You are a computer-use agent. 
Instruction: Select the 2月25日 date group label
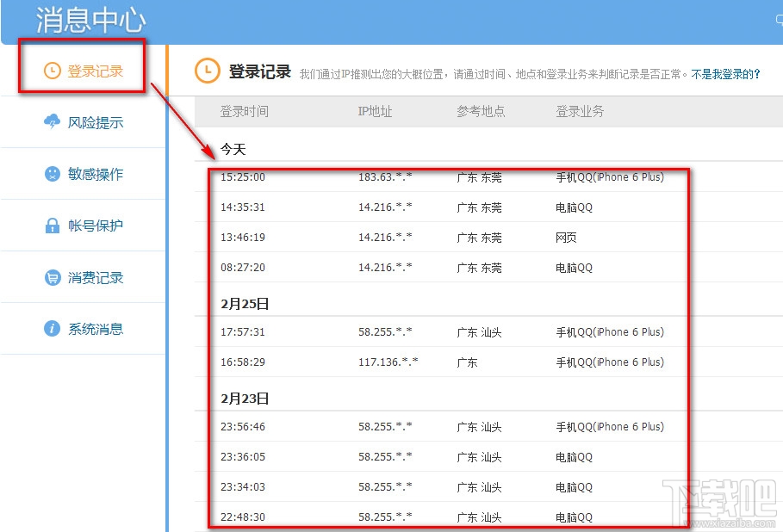tap(245, 303)
